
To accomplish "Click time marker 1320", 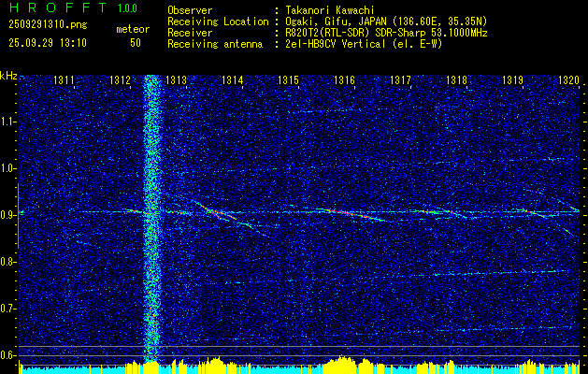I will coord(568,79).
